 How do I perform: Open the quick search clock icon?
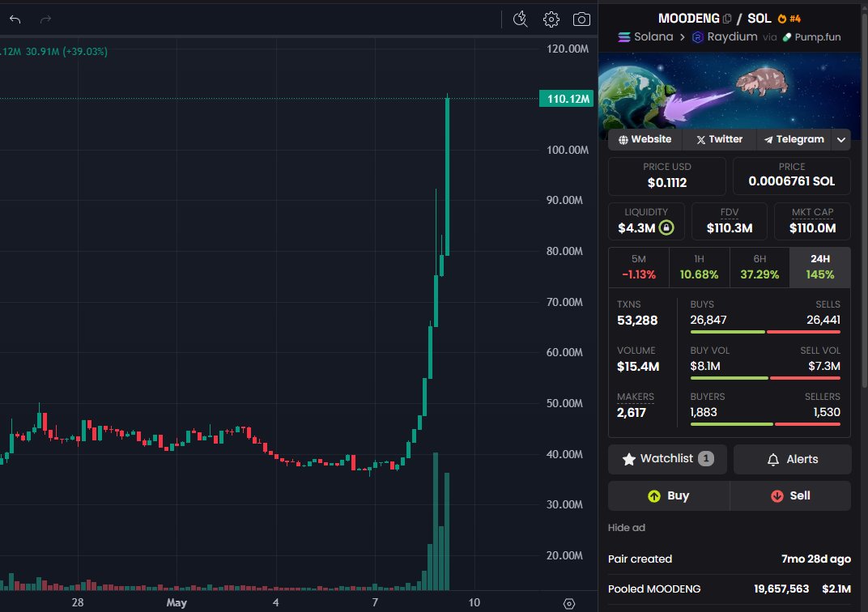pos(520,19)
